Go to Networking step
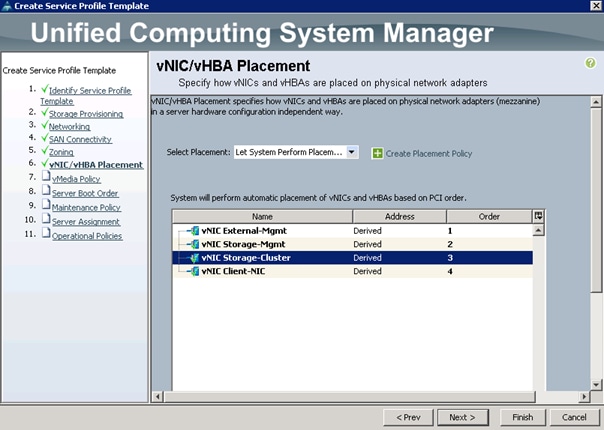Image resolution: width=604 pixels, height=430 pixels. click(x=69, y=127)
